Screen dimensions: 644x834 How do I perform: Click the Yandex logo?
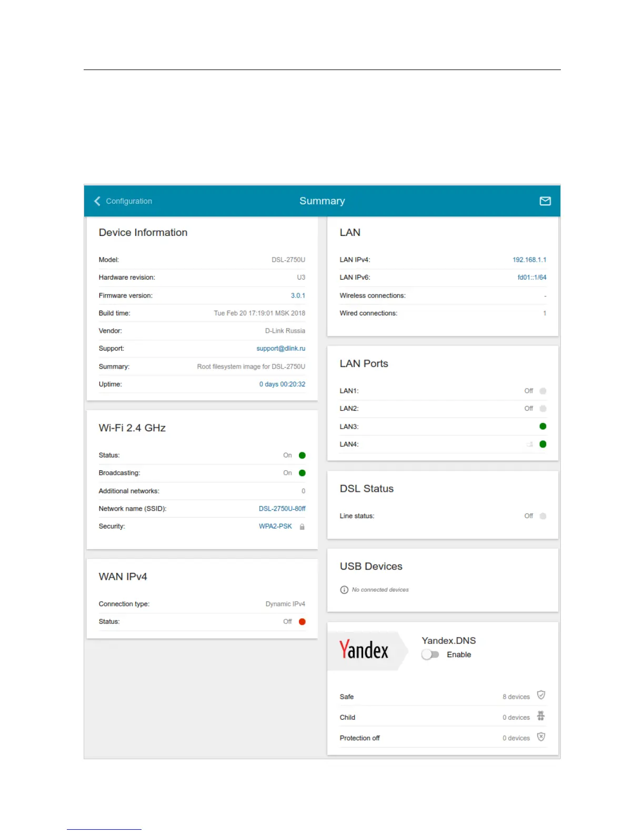[364, 650]
